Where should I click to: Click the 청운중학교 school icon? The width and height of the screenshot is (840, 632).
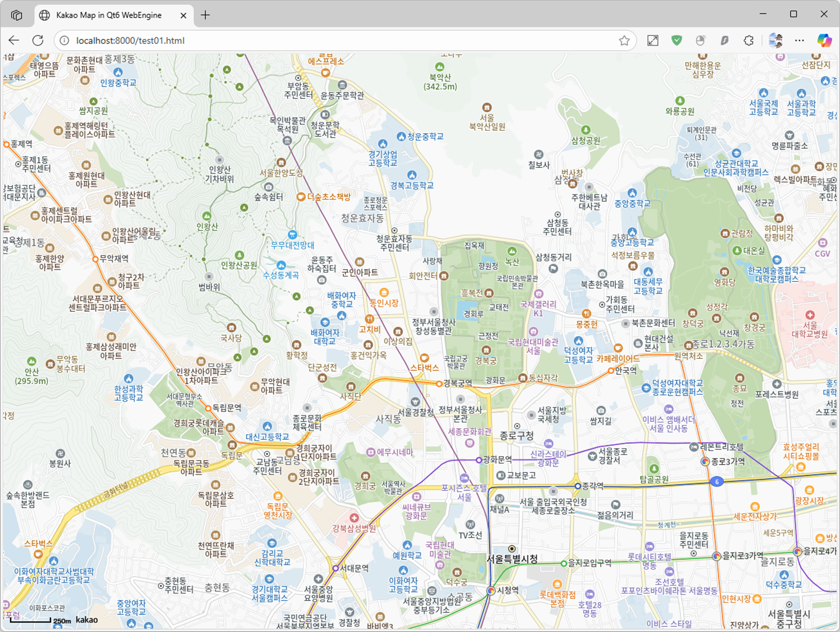tap(401, 137)
